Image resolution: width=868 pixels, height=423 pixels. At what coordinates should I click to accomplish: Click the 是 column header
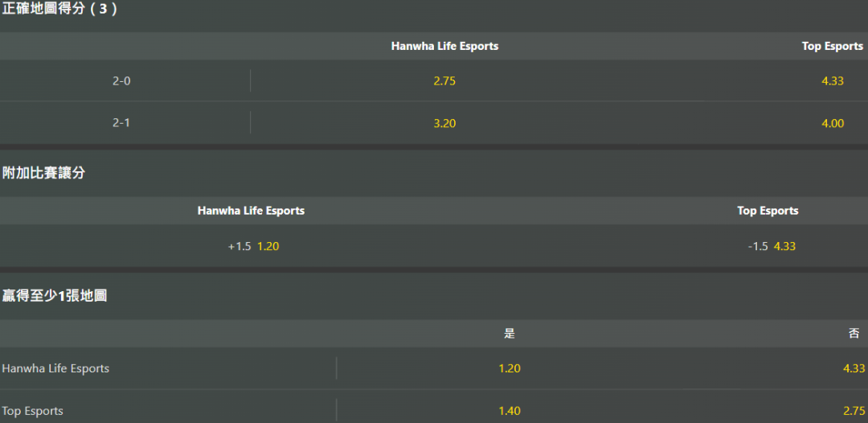510,334
